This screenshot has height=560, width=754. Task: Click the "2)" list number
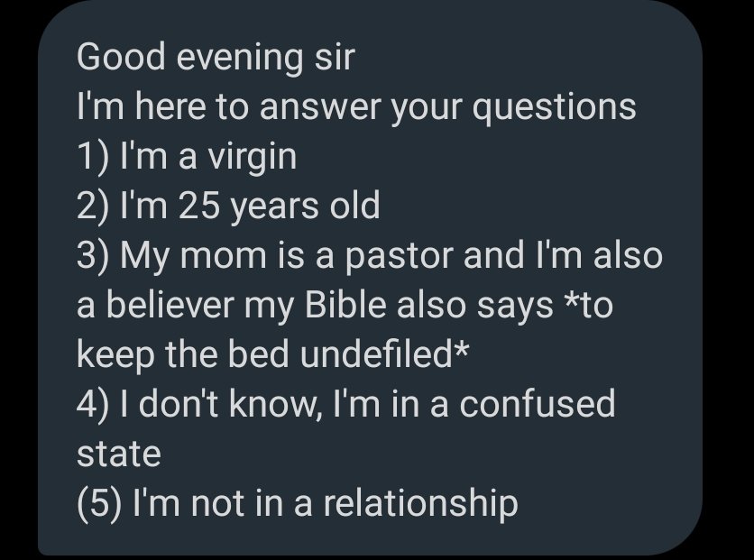[93, 207]
